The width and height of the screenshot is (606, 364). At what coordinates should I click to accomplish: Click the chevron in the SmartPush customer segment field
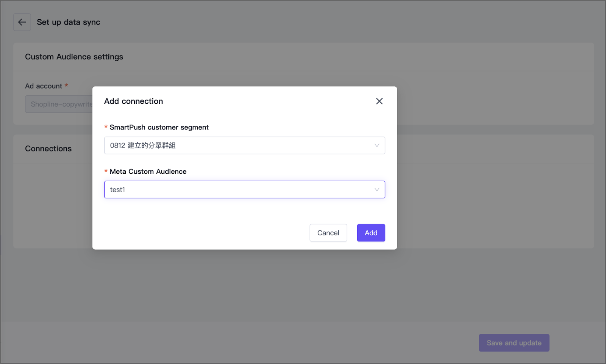tap(376, 146)
